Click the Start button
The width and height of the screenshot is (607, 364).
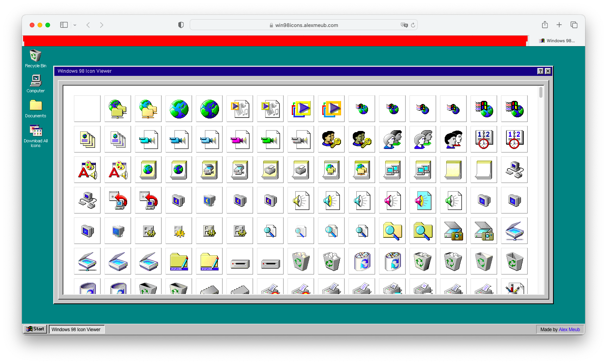[x=35, y=329]
